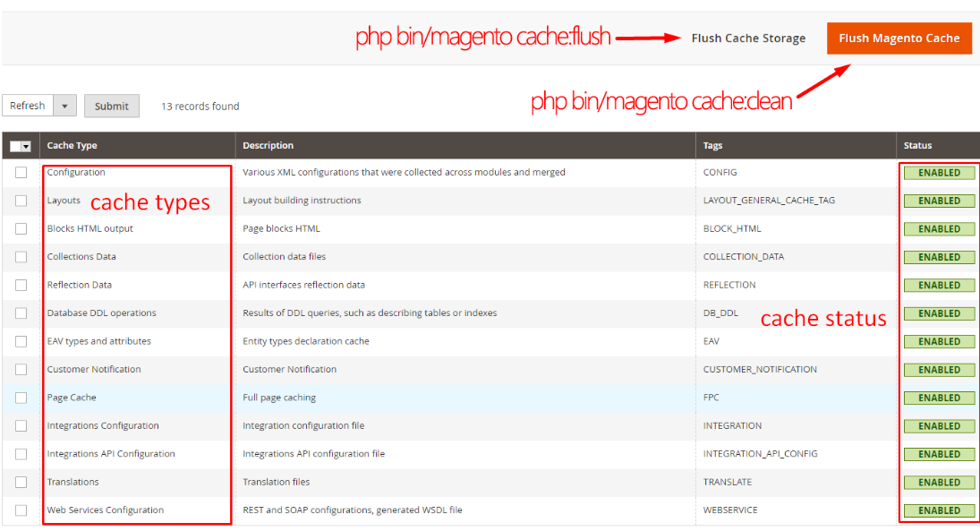Click the ENABLED badge for Reflection Data

pyautogui.click(x=939, y=285)
